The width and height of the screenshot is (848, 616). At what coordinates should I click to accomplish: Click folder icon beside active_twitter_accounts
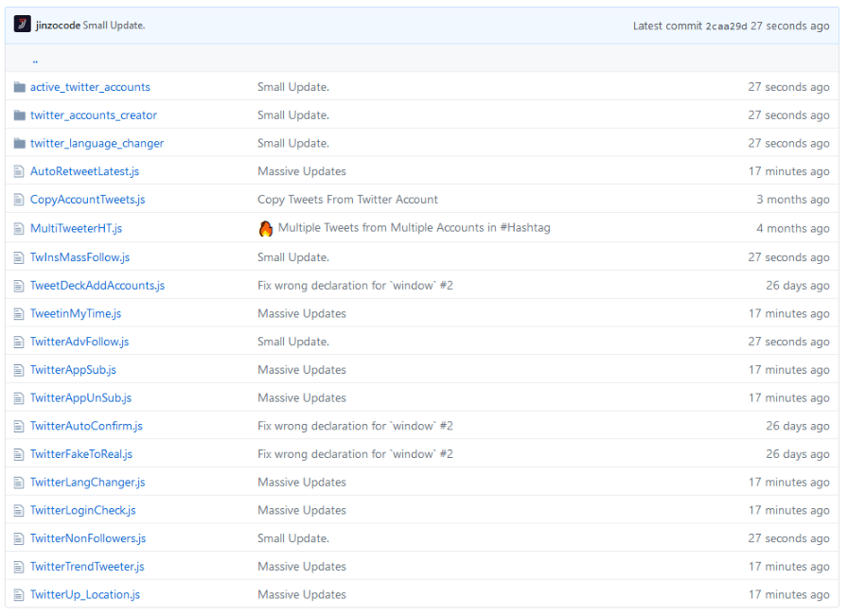coord(20,87)
